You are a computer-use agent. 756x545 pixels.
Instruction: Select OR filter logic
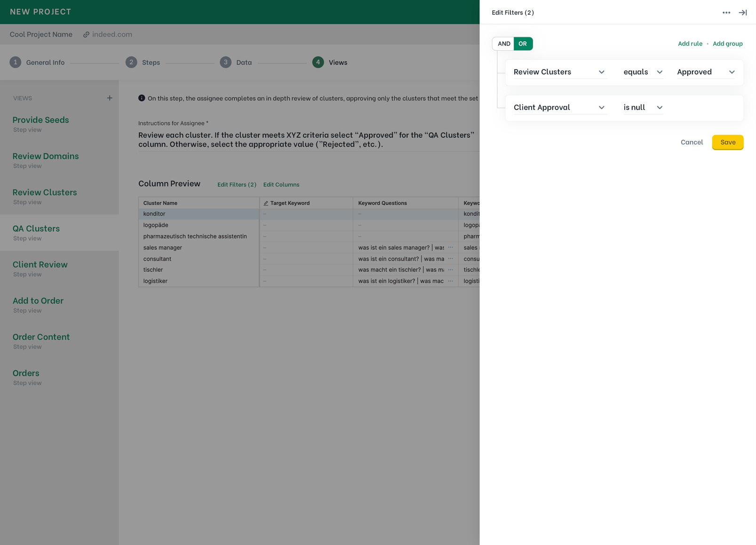coord(523,44)
